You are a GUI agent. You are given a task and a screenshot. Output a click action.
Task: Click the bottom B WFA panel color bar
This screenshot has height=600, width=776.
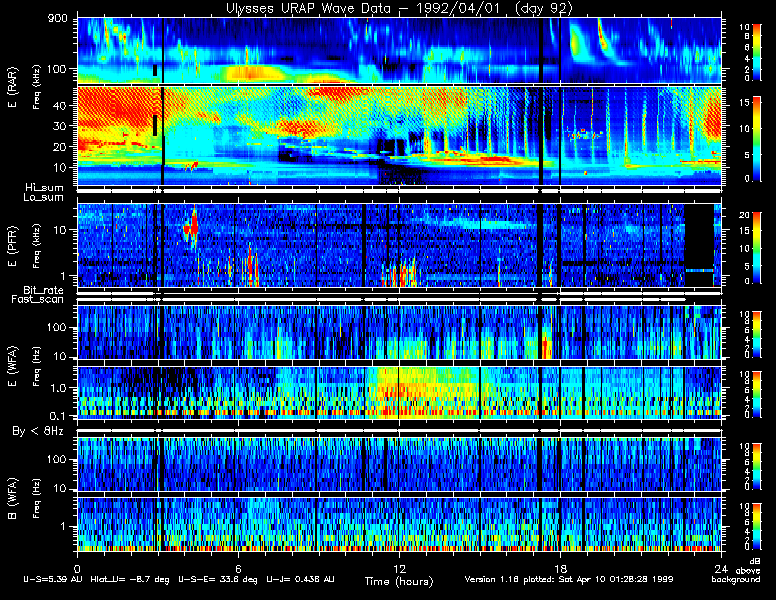757,526
